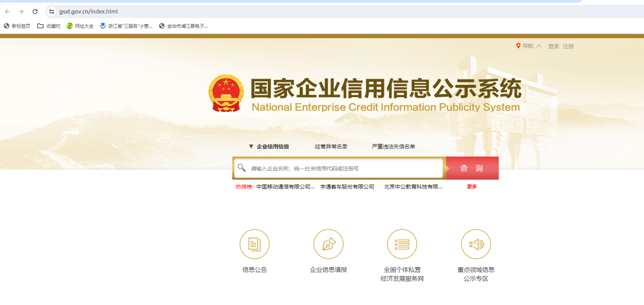Expand the 导航 navigation dropdown
644x305 pixels.
tap(529, 46)
